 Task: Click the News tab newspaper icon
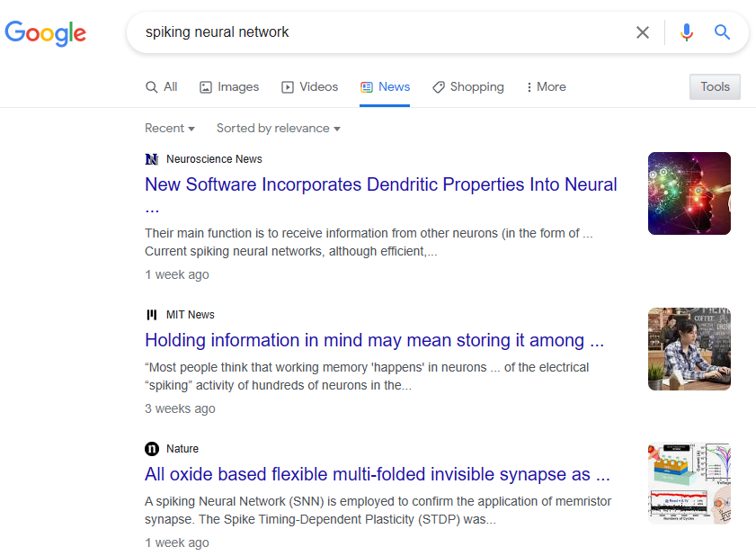point(367,87)
